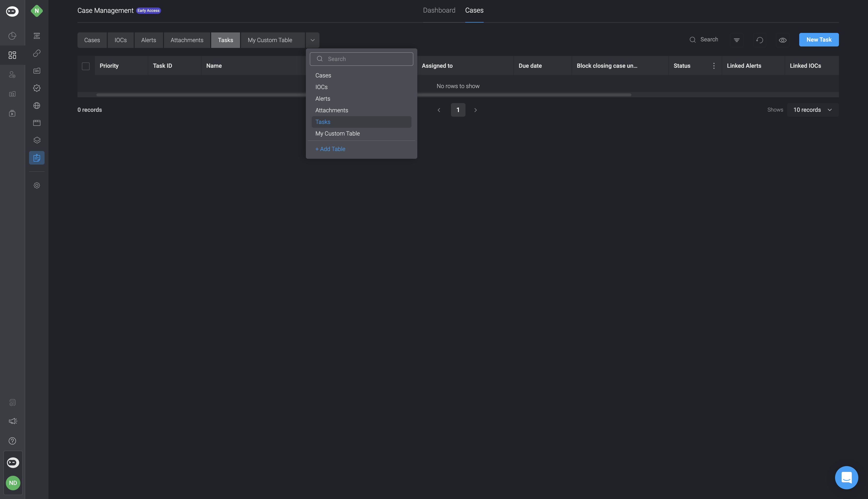Open the help question mark icon
868x499 pixels.
point(12,441)
